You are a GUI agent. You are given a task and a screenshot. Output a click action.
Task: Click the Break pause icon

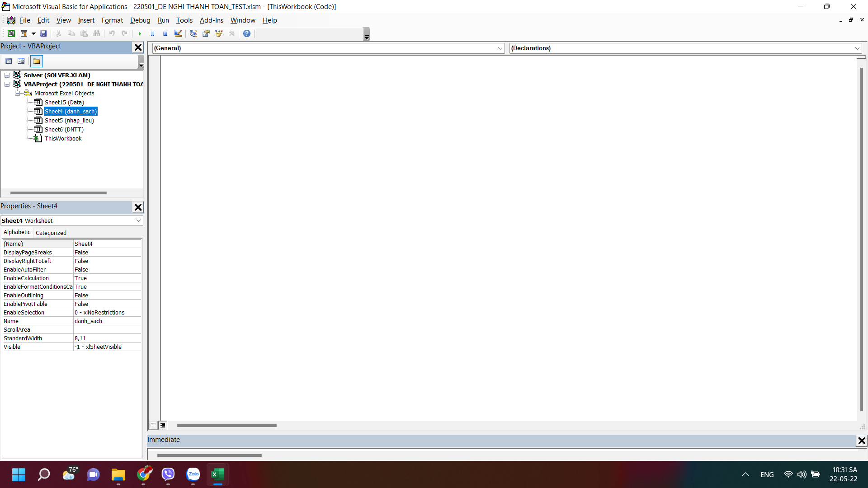click(152, 33)
